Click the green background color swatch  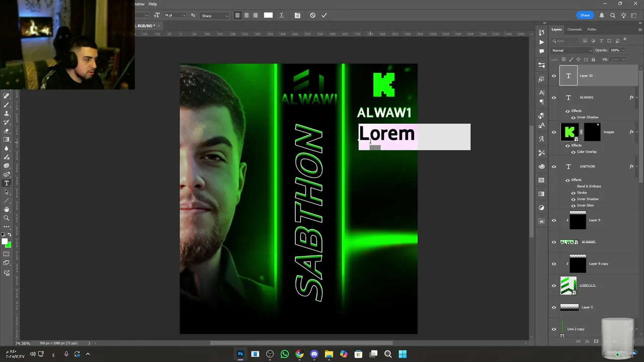(x=8, y=245)
